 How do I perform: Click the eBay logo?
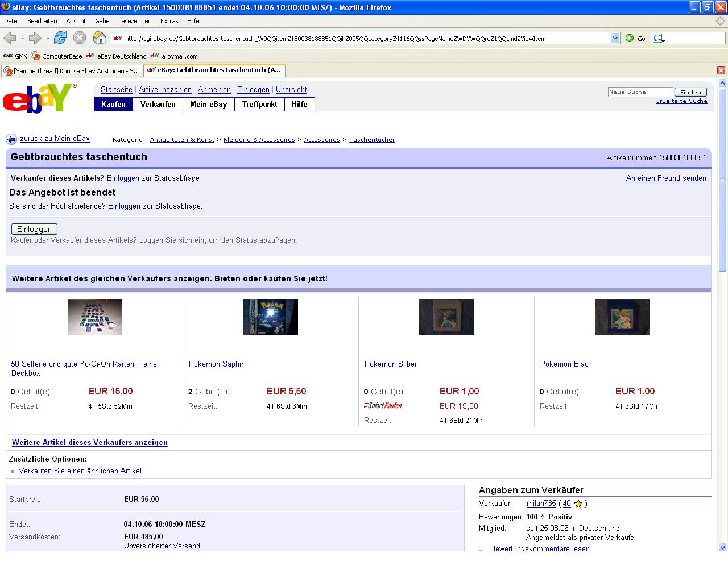(x=39, y=98)
